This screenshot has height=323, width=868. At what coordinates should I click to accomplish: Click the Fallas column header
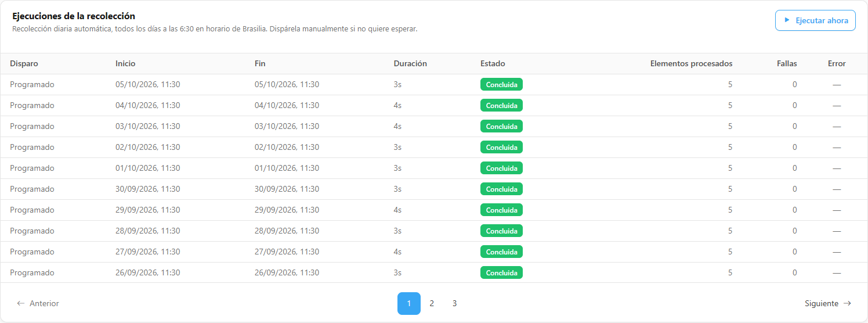(787, 63)
